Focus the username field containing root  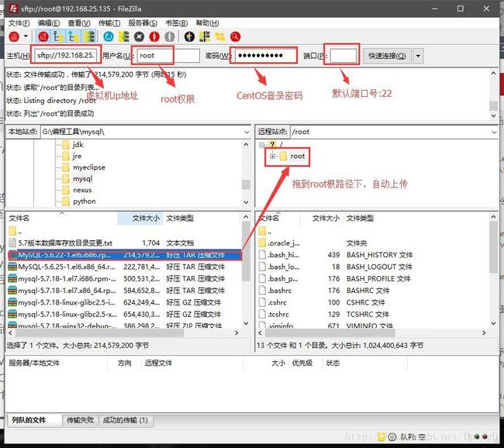[x=168, y=56]
